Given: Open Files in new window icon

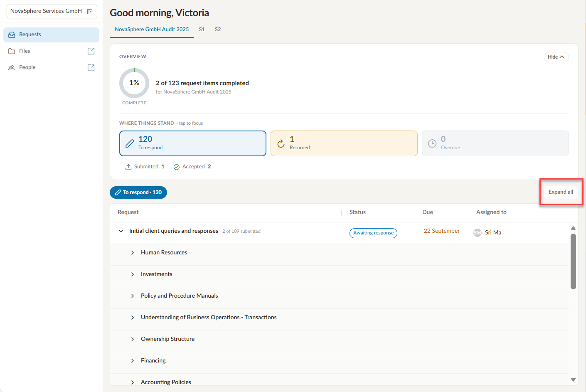Looking at the screenshot, I should tap(91, 51).
